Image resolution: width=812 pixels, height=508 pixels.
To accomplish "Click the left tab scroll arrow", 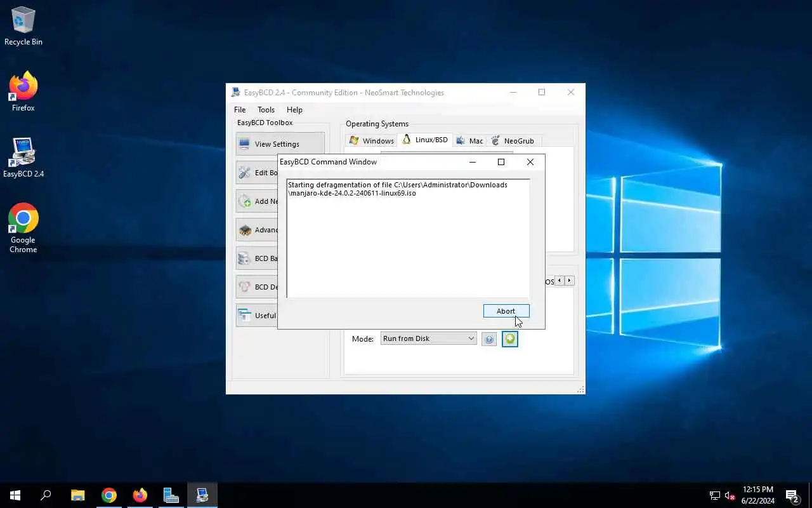I will (x=560, y=281).
